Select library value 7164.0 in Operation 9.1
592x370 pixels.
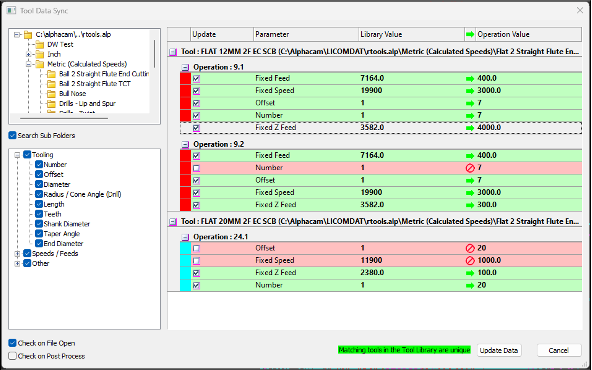coord(372,79)
